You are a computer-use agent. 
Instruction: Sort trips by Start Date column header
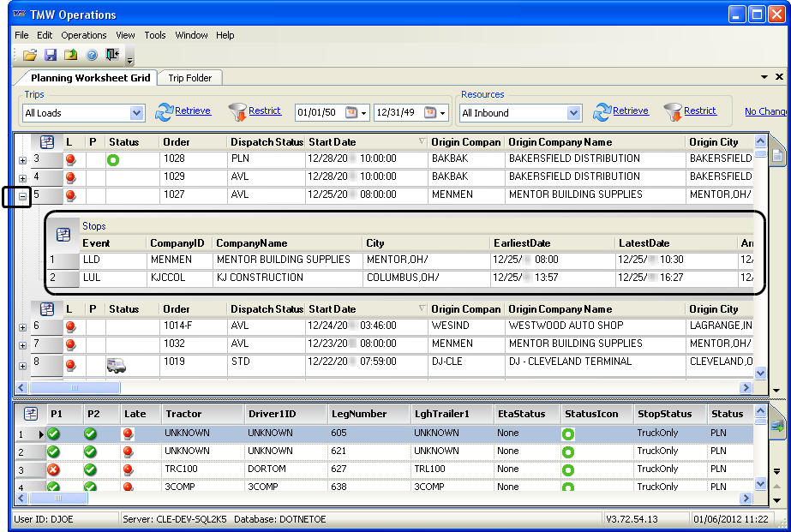pyautogui.click(x=333, y=142)
